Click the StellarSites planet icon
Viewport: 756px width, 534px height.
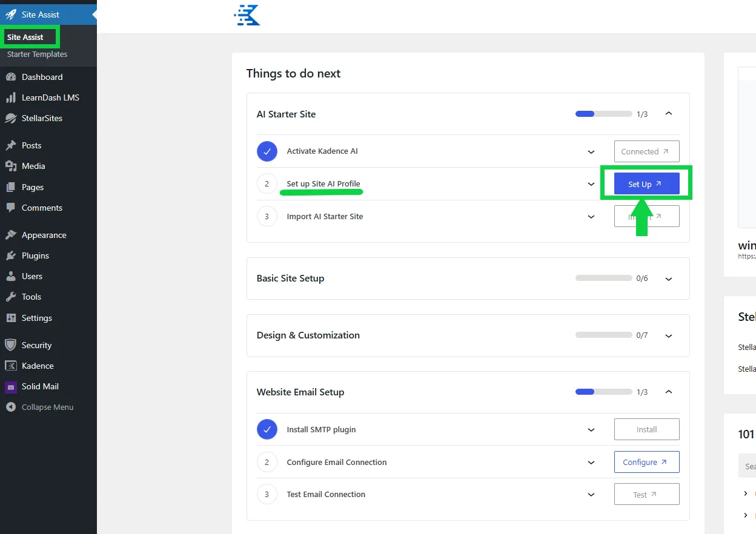point(10,118)
